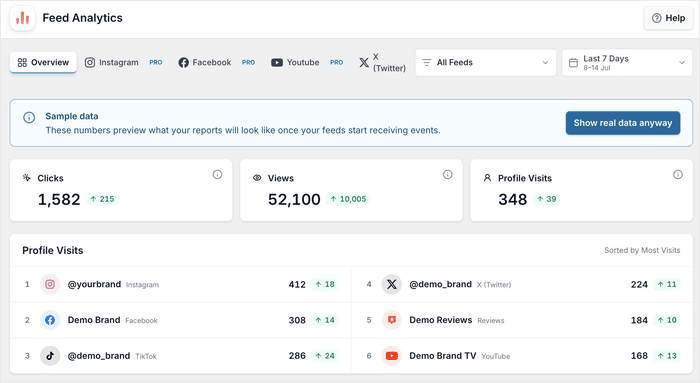Click the Feed Analytics bar chart logo
This screenshot has width=700, height=383.
coord(22,18)
